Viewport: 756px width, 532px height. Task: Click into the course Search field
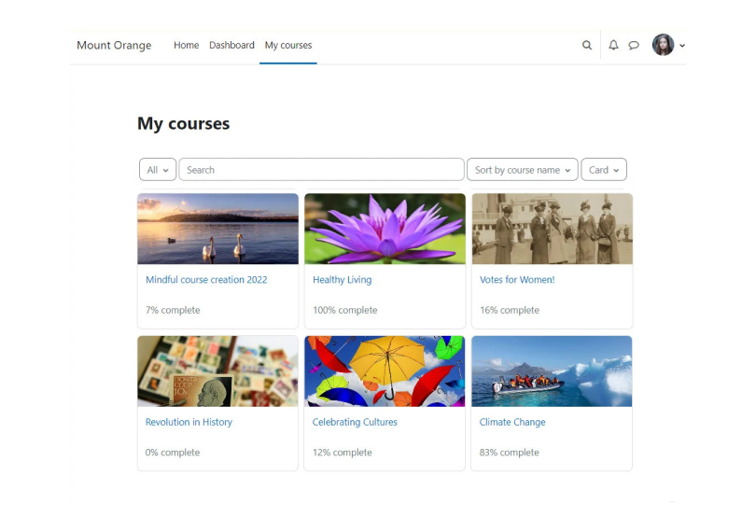tap(322, 170)
